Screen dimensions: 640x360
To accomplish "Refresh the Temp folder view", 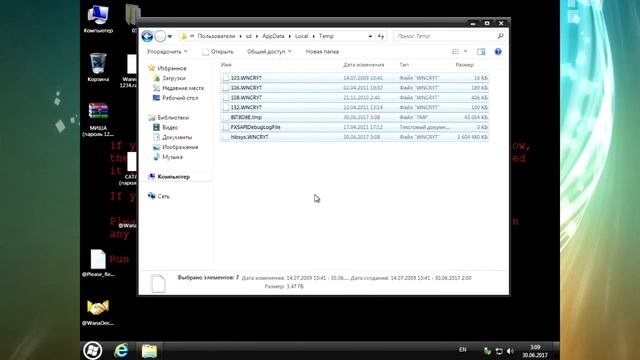I will click(381, 36).
